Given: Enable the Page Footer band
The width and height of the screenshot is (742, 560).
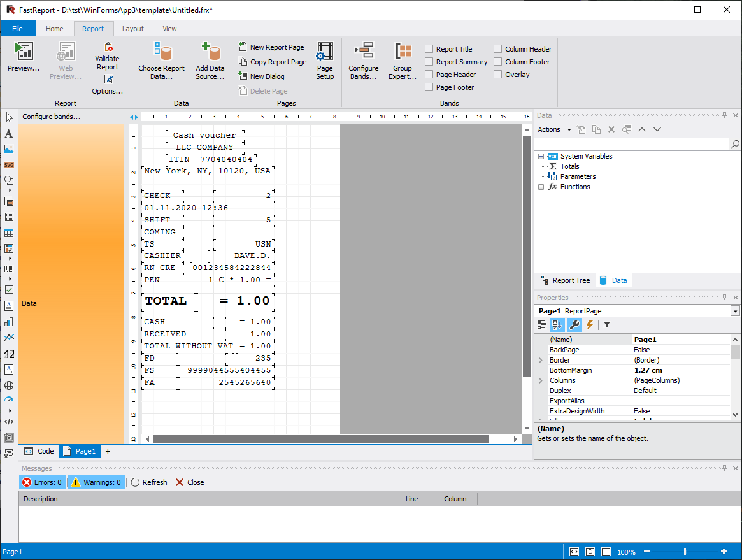Looking at the screenshot, I should click(x=429, y=87).
